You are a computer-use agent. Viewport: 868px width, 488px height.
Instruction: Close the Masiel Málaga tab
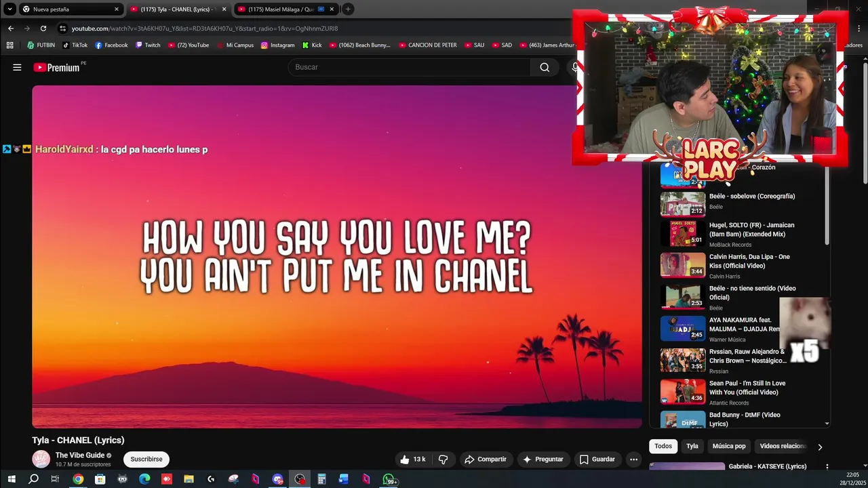332,9
